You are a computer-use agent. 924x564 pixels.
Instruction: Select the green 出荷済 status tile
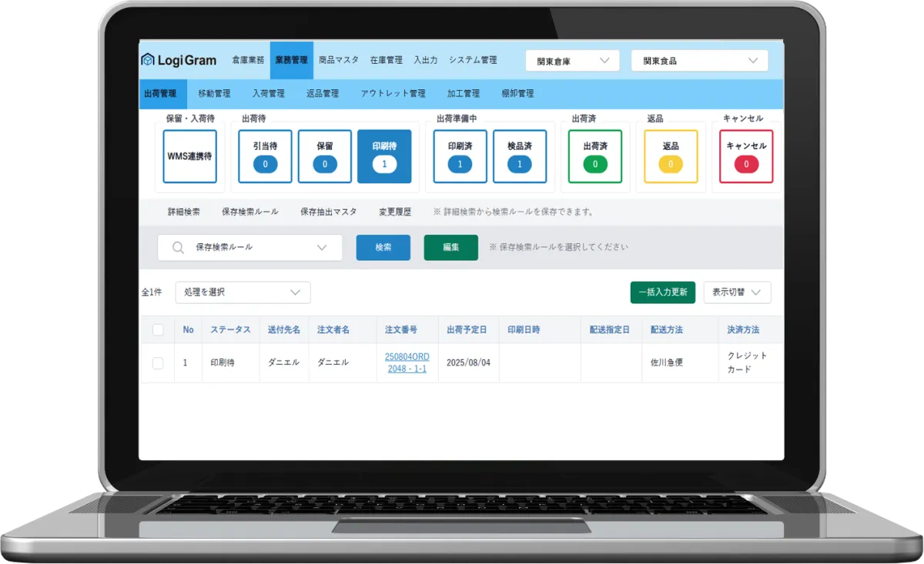(x=594, y=156)
